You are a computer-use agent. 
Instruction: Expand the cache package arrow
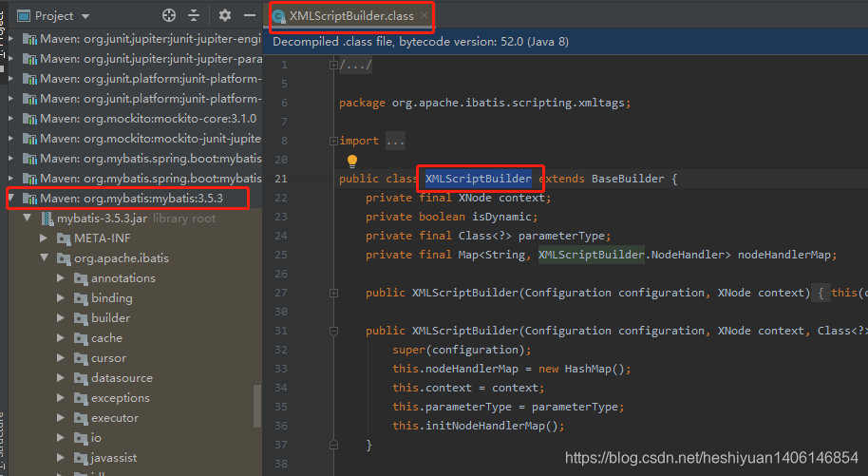tap(61, 338)
